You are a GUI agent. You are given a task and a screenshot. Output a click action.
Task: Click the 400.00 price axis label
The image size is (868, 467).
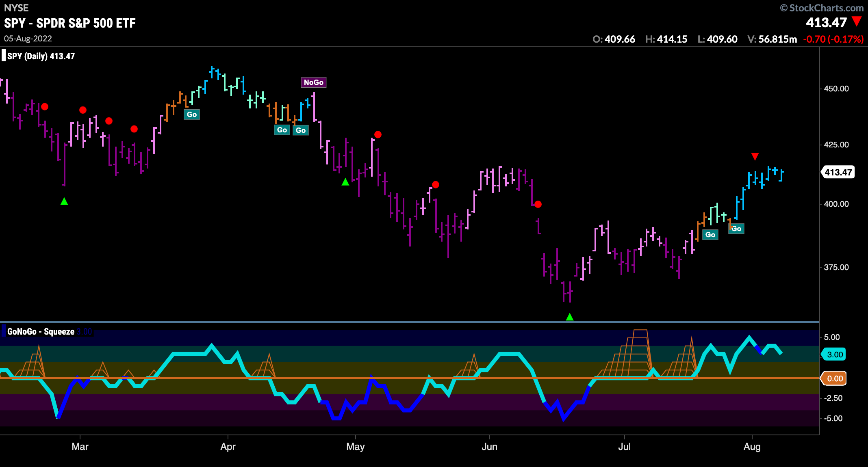pyautogui.click(x=836, y=204)
